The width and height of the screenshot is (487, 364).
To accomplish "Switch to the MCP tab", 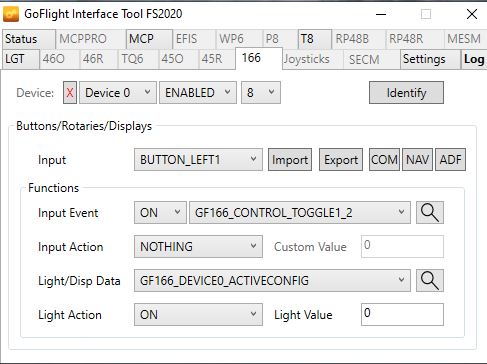I will coord(149,39).
